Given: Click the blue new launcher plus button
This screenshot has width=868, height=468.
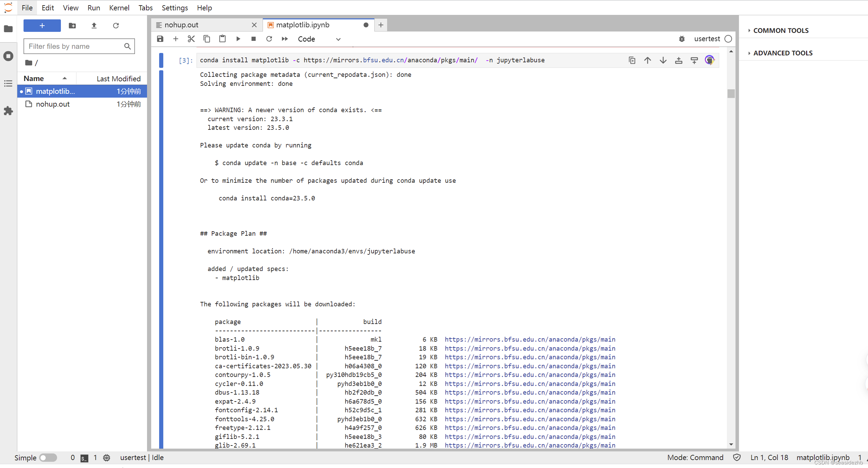Looking at the screenshot, I should tap(42, 26).
